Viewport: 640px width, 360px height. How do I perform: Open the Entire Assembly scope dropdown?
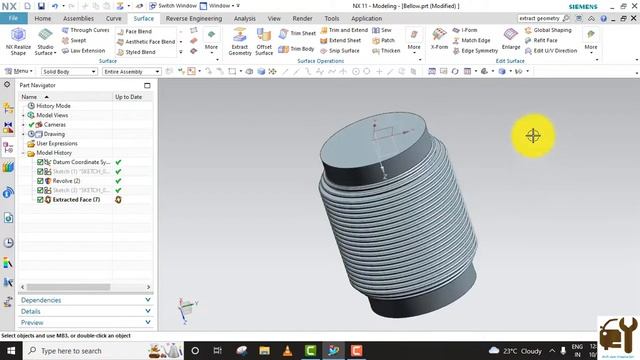point(131,71)
